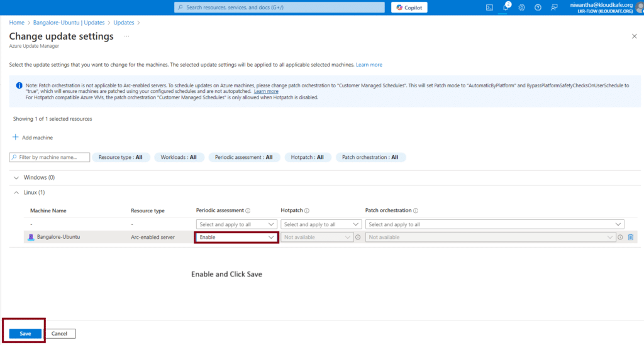Open the notifications bell

(x=506, y=8)
